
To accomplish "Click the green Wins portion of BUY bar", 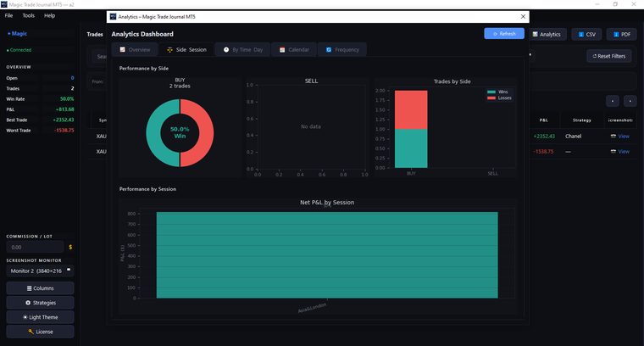I will click(411, 148).
